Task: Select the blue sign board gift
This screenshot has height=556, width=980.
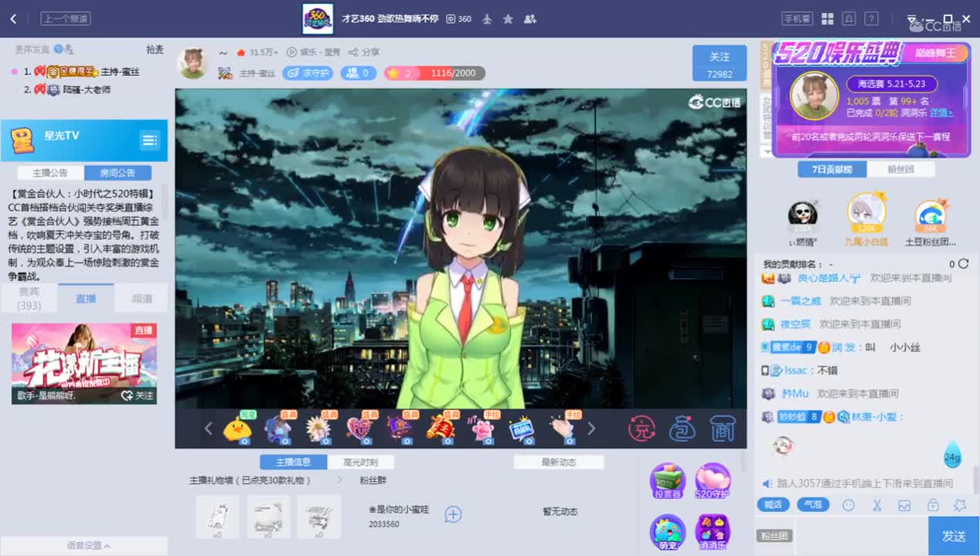Action: click(522, 428)
